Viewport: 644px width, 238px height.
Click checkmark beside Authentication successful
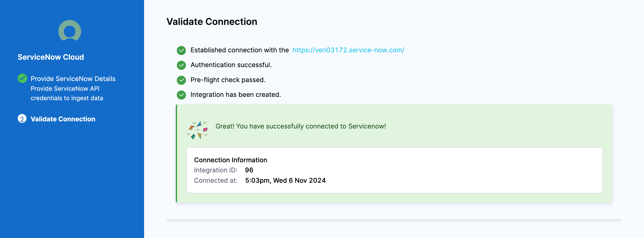[x=181, y=65]
